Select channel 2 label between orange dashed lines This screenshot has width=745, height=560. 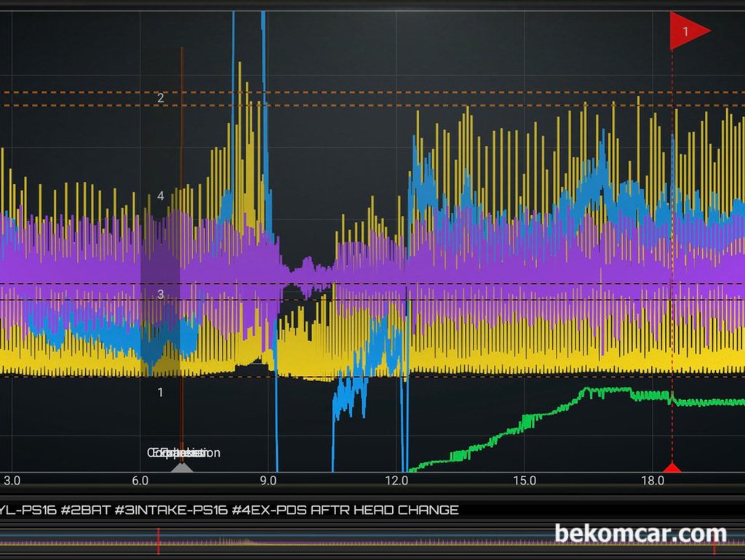(x=161, y=98)
